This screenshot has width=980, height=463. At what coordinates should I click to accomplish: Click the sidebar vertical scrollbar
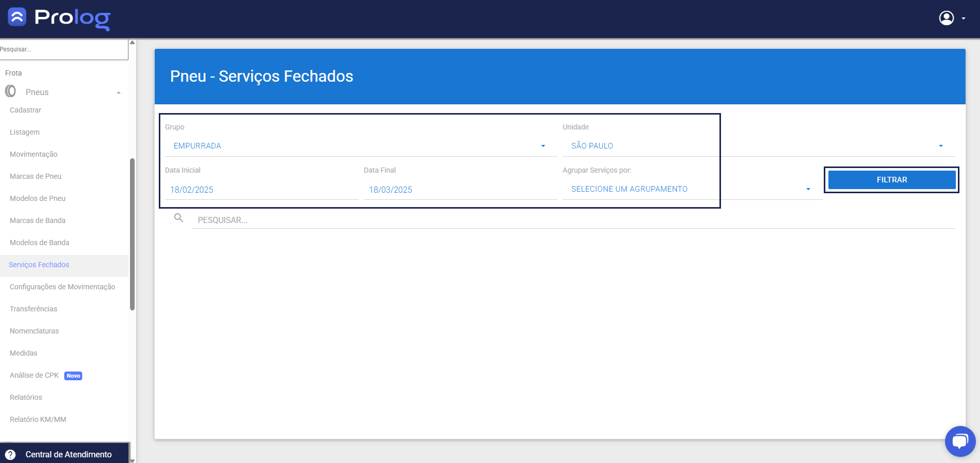tap(132, 234)
